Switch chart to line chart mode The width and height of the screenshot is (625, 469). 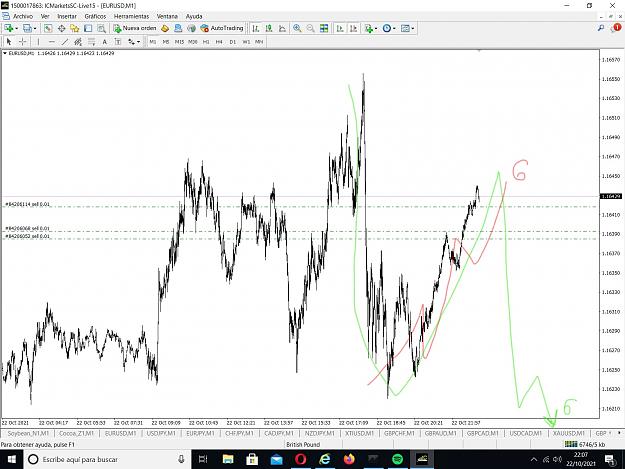pyautogui.click(x=282, y=28)
